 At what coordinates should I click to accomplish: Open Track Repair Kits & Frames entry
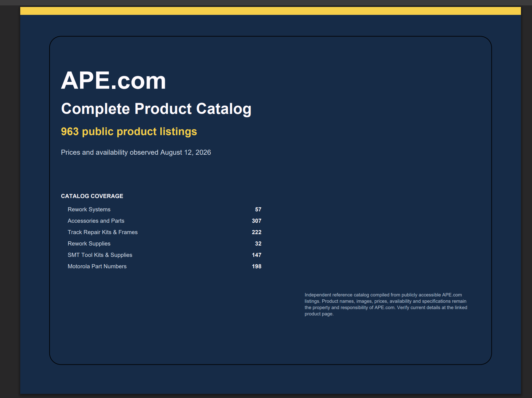tap(102, 232)
